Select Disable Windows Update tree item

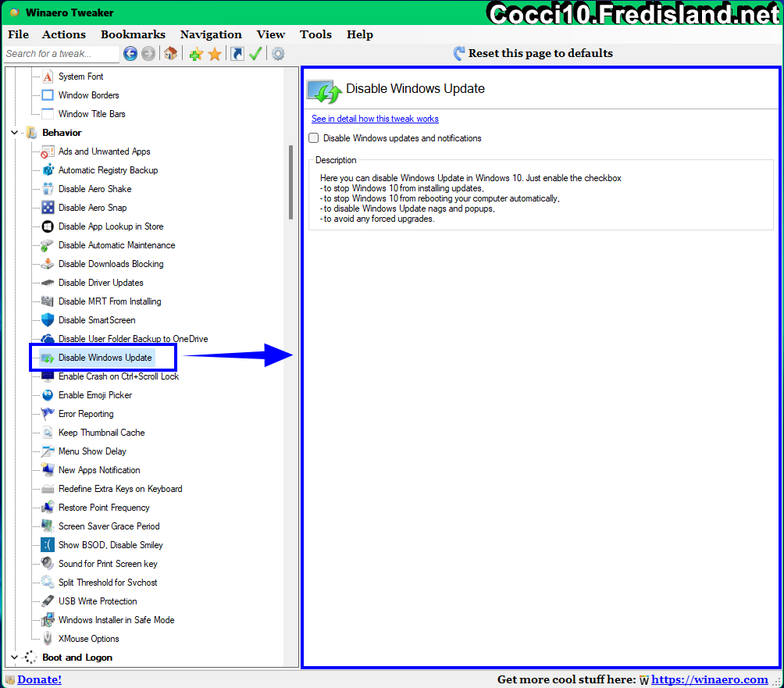point(105,358)
